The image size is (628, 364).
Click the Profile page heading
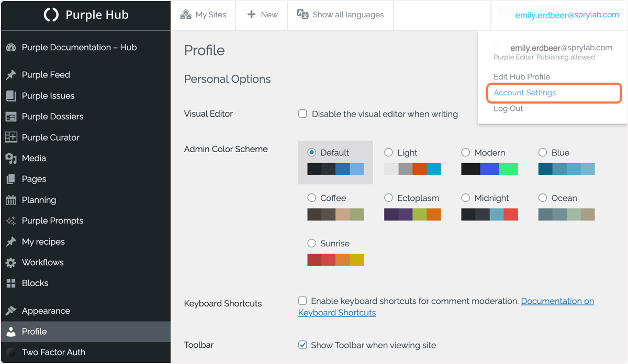(x=205, y=50)
